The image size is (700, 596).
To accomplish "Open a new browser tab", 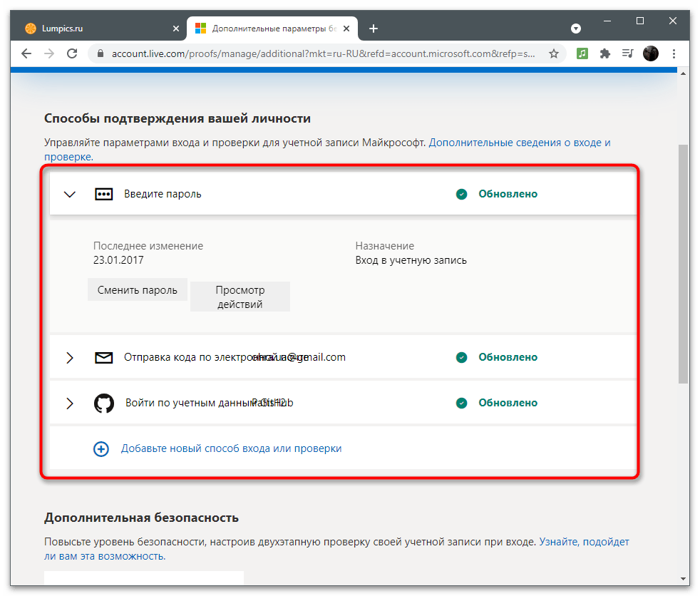I will click(374, 29).
